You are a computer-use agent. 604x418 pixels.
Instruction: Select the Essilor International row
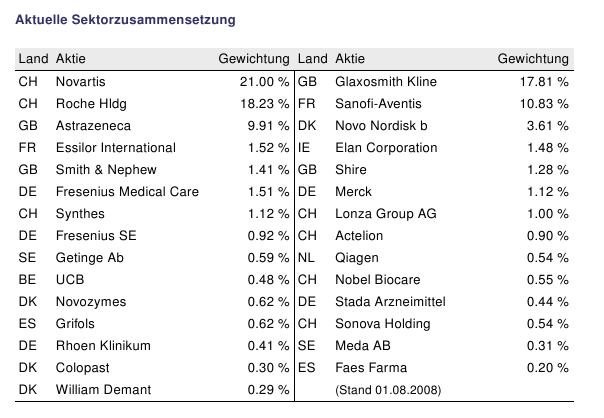tap(116, 147)
